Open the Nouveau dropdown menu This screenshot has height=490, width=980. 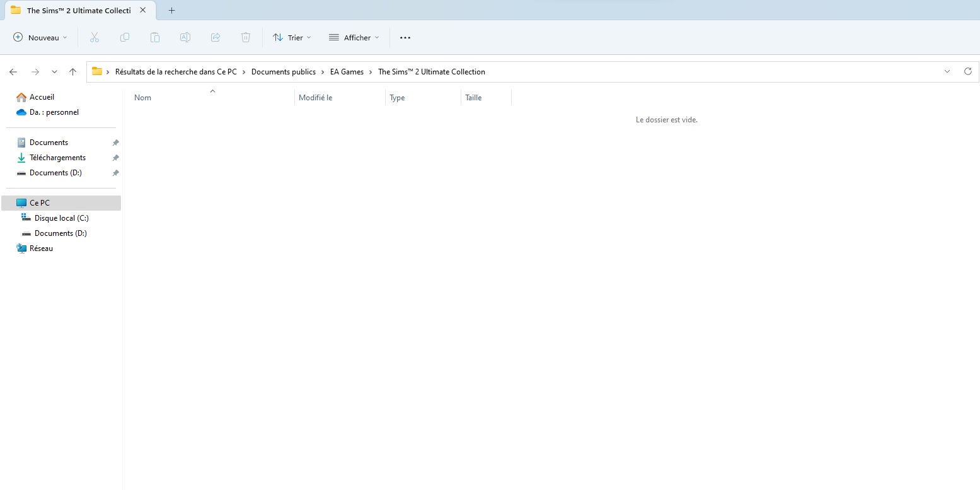pos(40,38)
